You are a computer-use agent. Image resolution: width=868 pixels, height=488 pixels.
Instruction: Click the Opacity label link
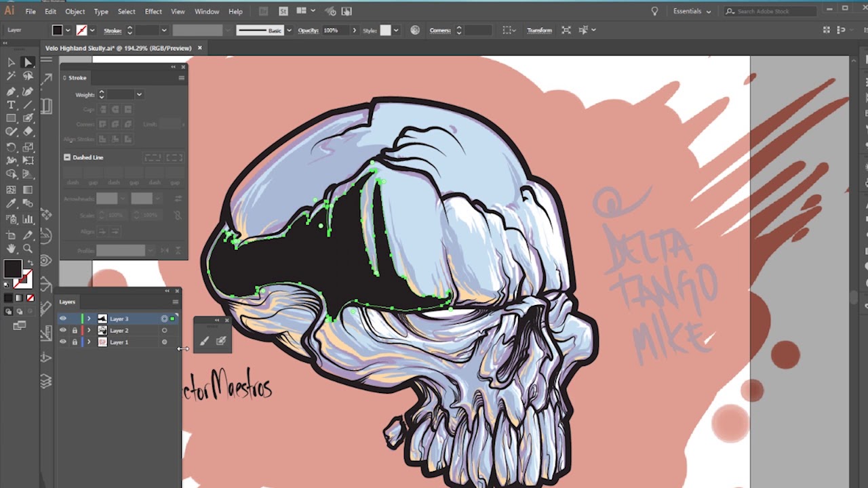(x=308, y=30)
